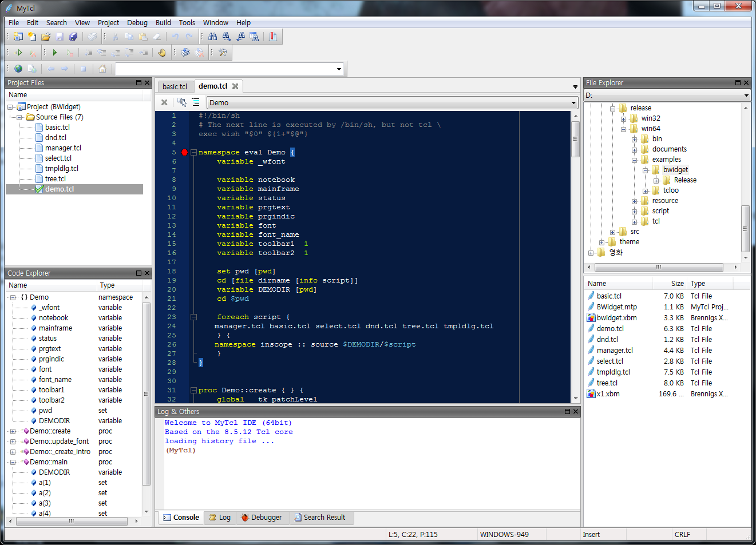
Task: Click the eraser Clear toolbar icon
Action: click(x=156, y=37)
